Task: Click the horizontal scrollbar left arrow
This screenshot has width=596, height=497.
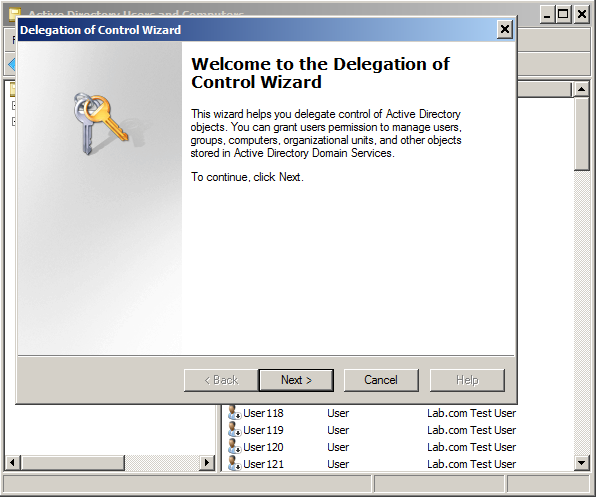Action: 13,462
